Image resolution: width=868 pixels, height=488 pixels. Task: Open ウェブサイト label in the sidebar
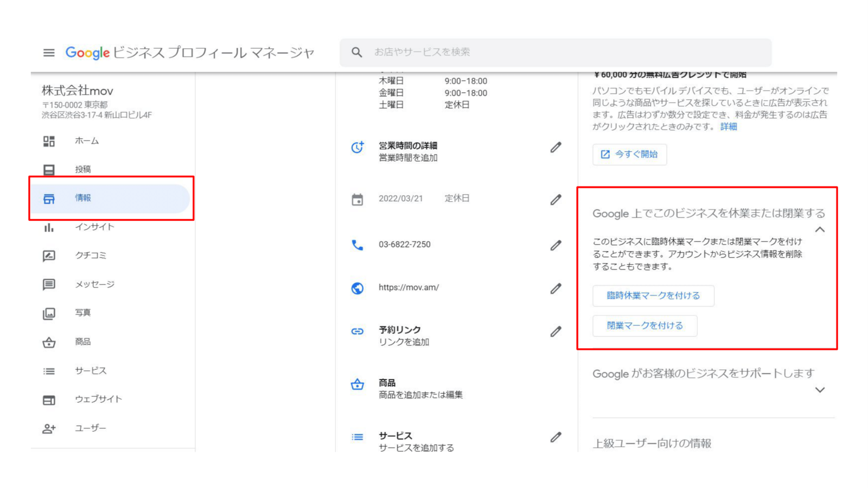pos(99,400)
